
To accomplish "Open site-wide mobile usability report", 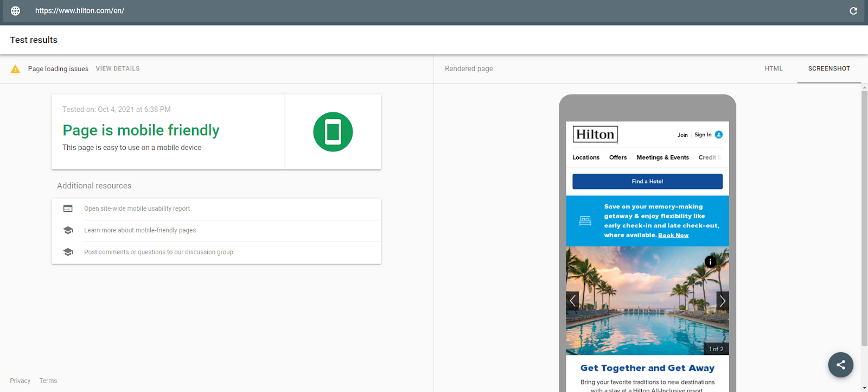I will pos(137,208).
